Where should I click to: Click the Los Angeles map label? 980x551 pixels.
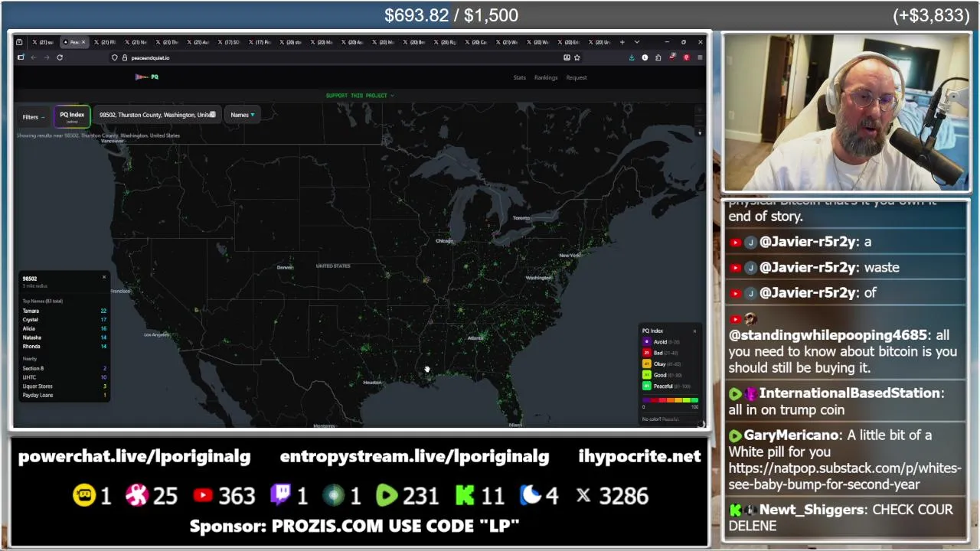[x=156, y=334]
